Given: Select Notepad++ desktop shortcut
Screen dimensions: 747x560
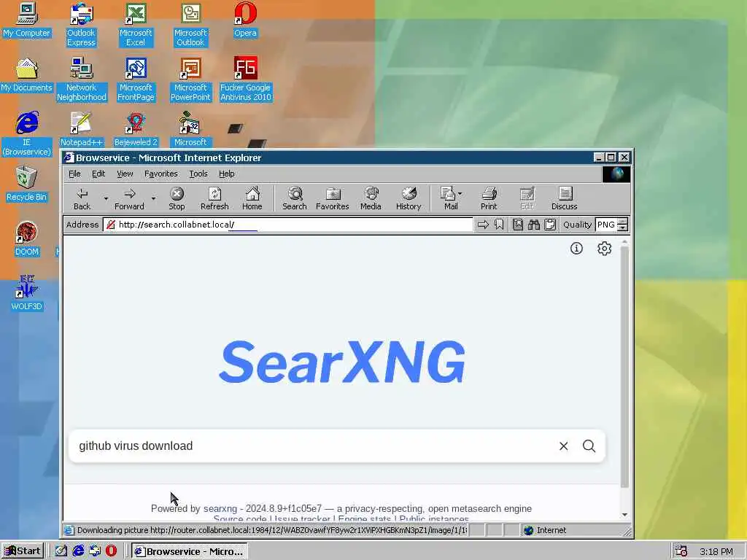Looking at the screenshot, I should (x=81, y=130).
